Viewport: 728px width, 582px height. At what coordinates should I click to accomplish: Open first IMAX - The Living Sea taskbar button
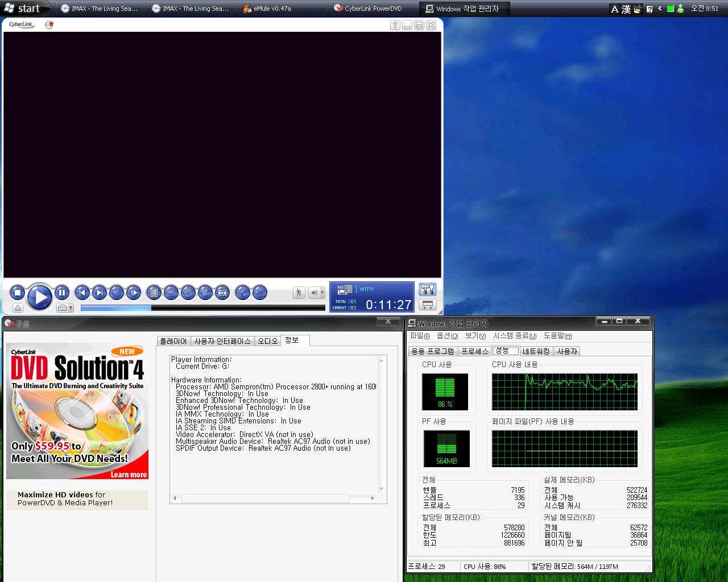click(x=100, y=9)
